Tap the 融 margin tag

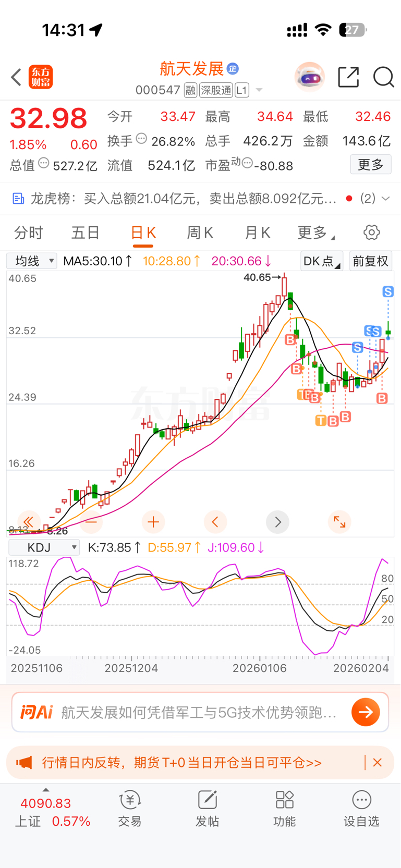(x=190, y=90)
